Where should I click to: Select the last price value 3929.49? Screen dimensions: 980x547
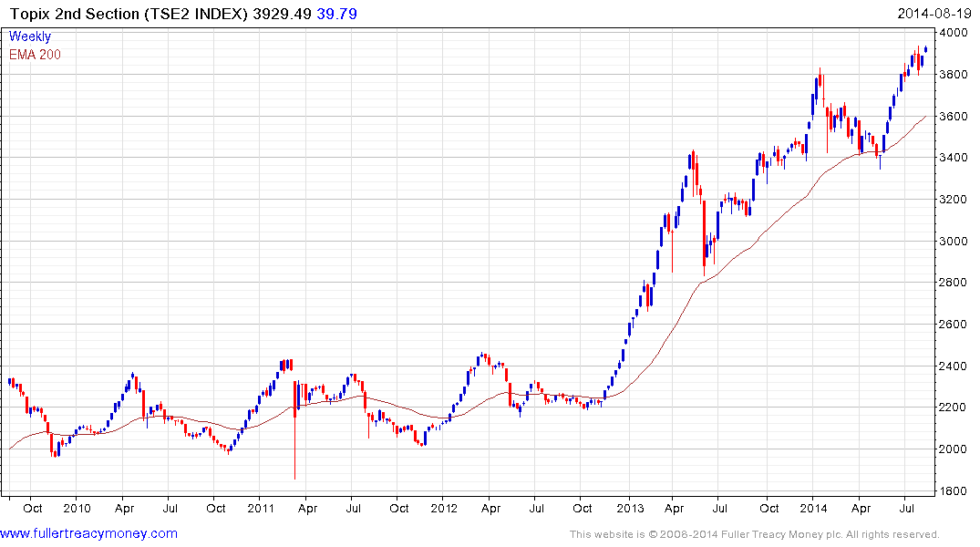(282, 14)
